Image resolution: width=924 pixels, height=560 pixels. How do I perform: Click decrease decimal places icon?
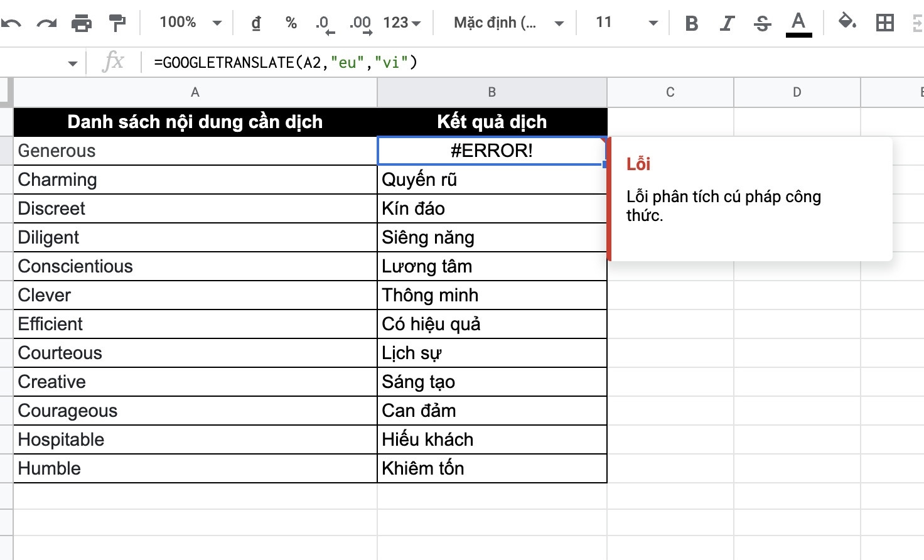click(x=324, y=23)
